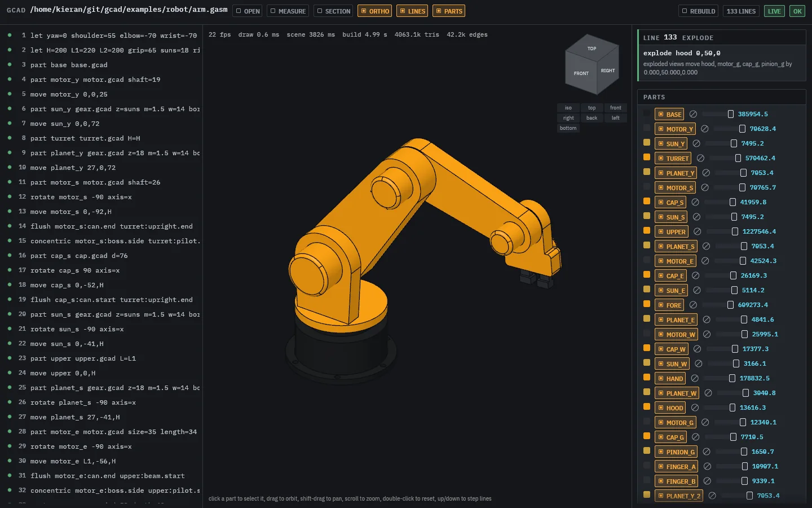The width and height of the screenshot is (812, 508).
Task: Turn off the LINES toggle
Action: pos(412,11)
